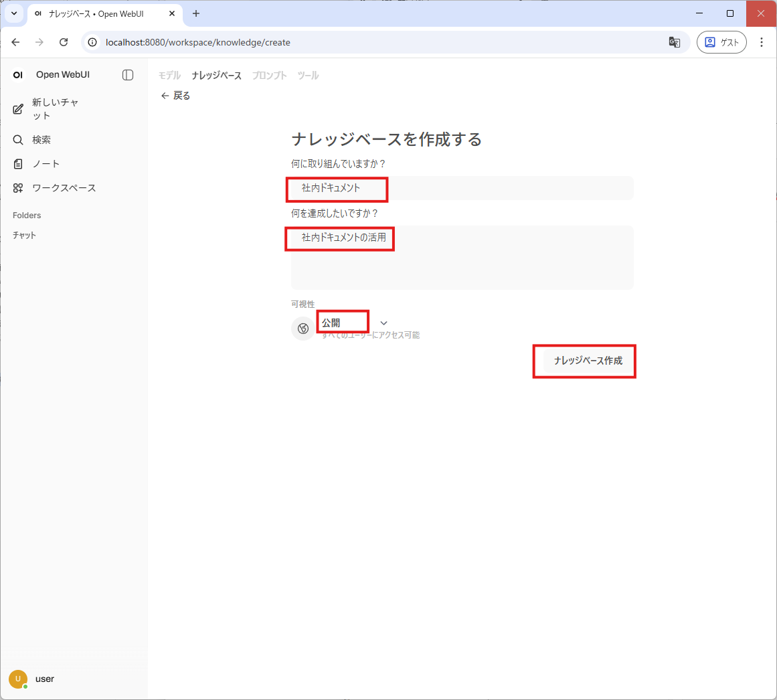Click the ナレッジベース作成 button
The image size is (777, 700).
pyautogui.click(x=588, y=361)
